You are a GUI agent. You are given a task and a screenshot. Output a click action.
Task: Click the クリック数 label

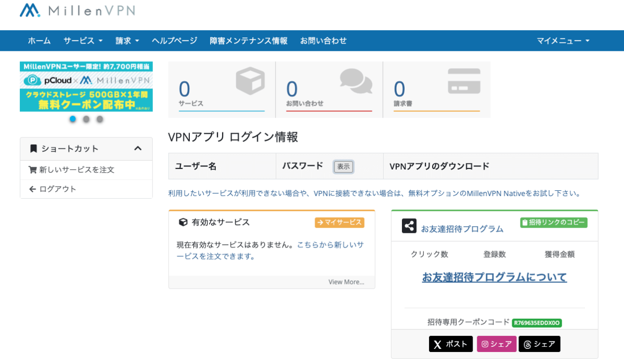point(430,254)
